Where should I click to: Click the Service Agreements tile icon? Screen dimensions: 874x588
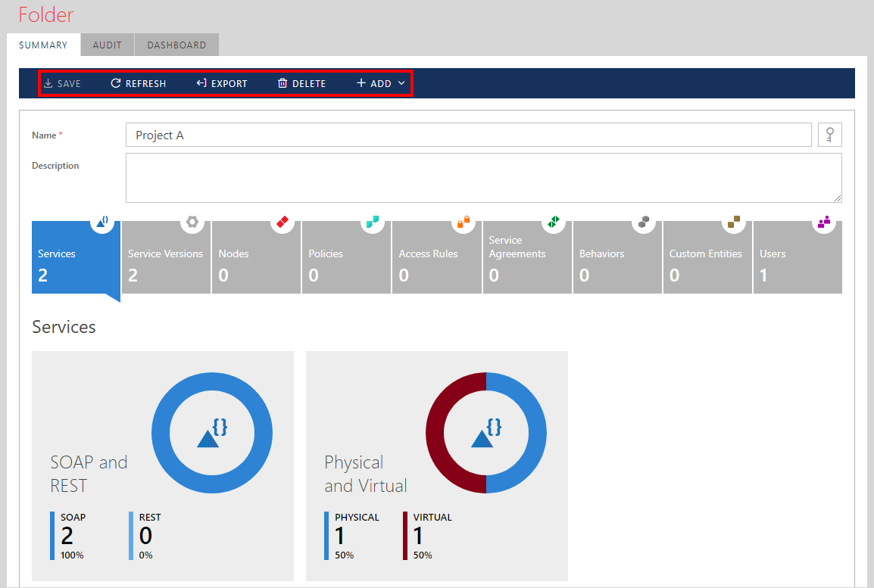click(x=554, y=222)
